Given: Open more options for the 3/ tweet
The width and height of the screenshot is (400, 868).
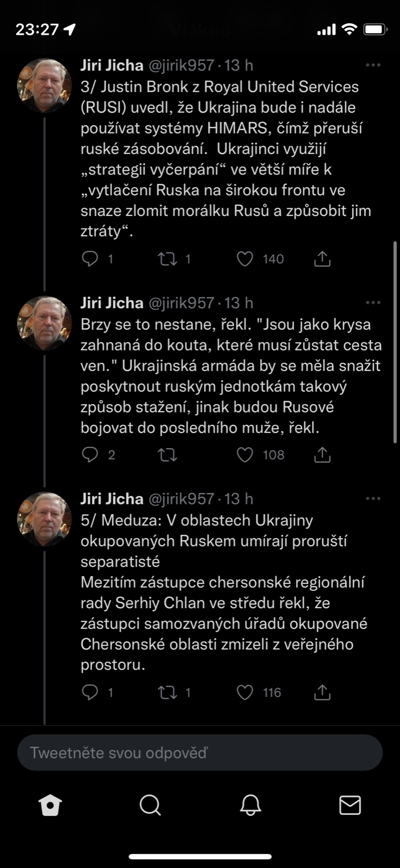Looking at the screenshot, I should tap(373, 65).
